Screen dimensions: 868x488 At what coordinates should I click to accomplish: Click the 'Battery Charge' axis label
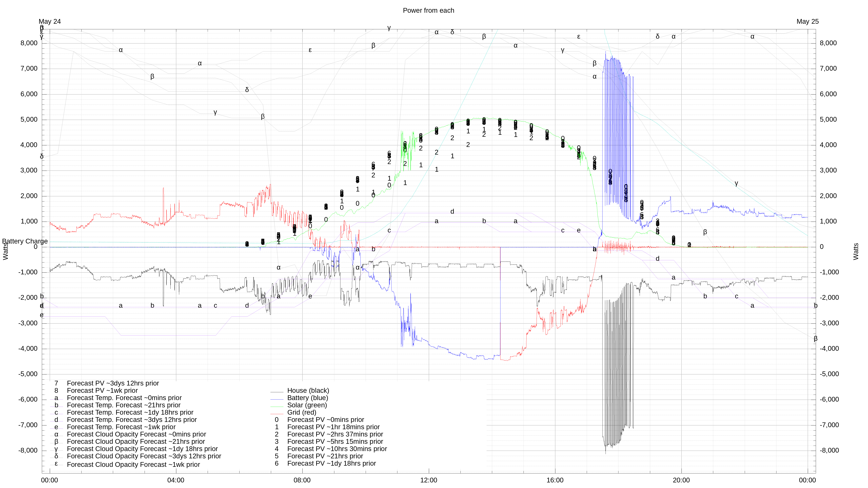tap(25, 241)
